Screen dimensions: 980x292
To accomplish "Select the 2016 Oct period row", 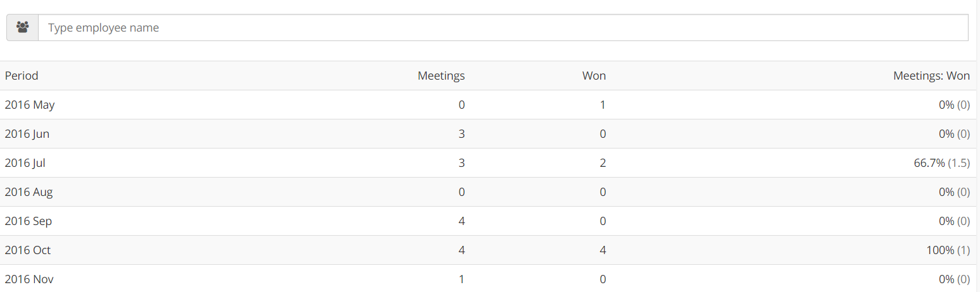I will (487, 250).
